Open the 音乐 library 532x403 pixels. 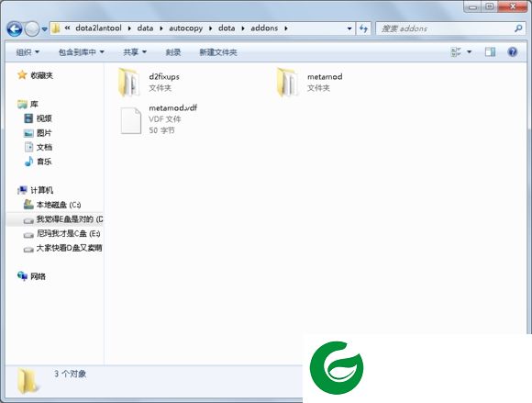(x=44, y=162)
